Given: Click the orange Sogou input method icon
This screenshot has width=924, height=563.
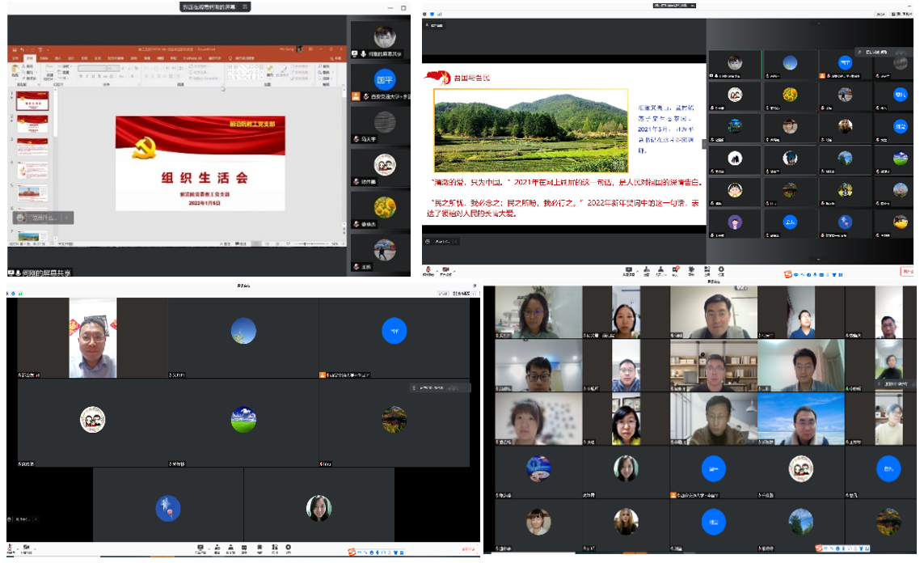Looking at the screenshot, I should click(788, 273).
